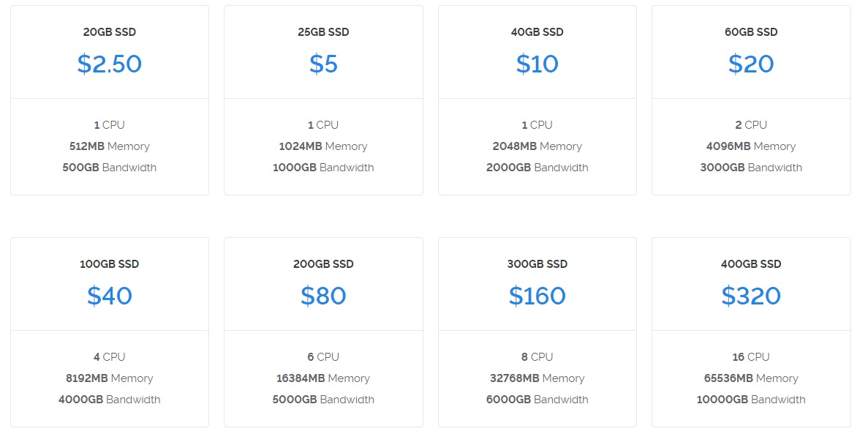
Task: Choose the 100GB SSD $40 plan
Action: (x=110, y=332)
